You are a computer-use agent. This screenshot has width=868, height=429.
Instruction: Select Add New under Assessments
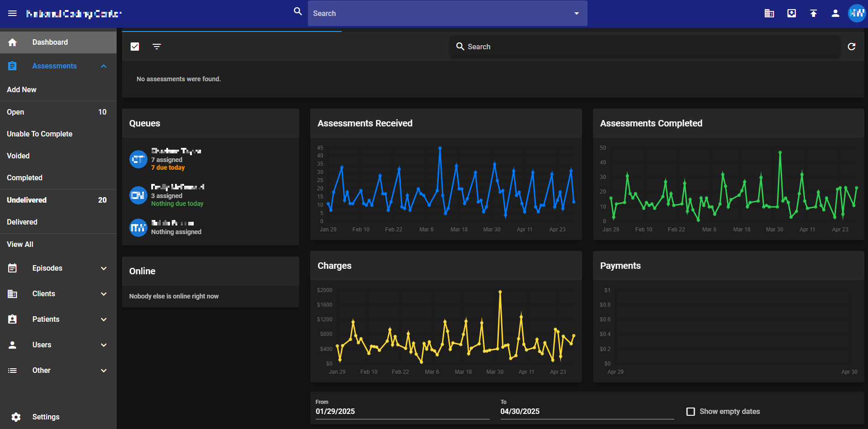[x=58, y=90]
